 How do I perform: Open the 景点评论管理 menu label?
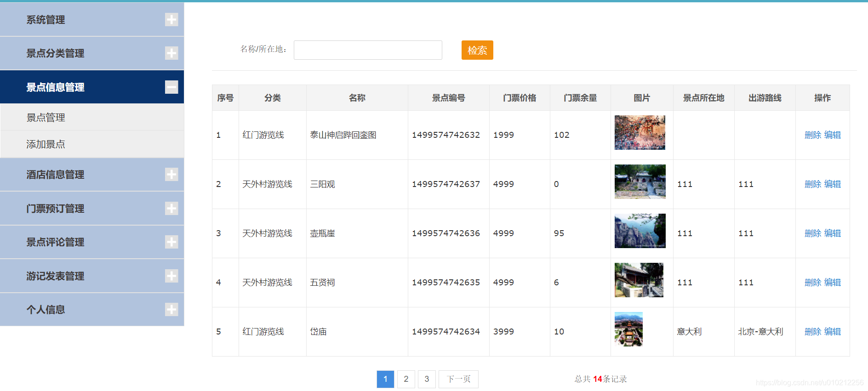coord(55,242)
